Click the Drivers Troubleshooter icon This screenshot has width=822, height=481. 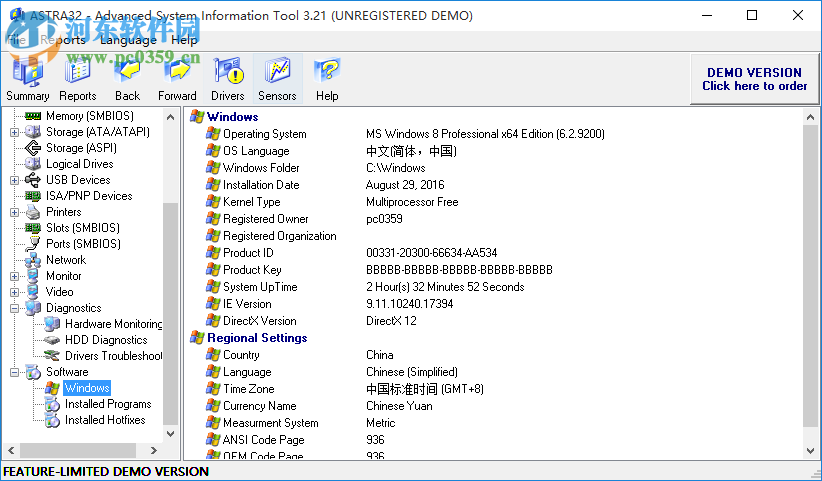click(52, 356)
